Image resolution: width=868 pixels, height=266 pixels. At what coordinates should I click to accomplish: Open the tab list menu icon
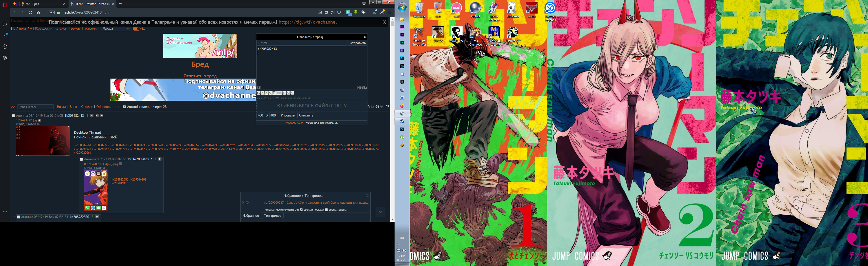click(x=364, y=4)
